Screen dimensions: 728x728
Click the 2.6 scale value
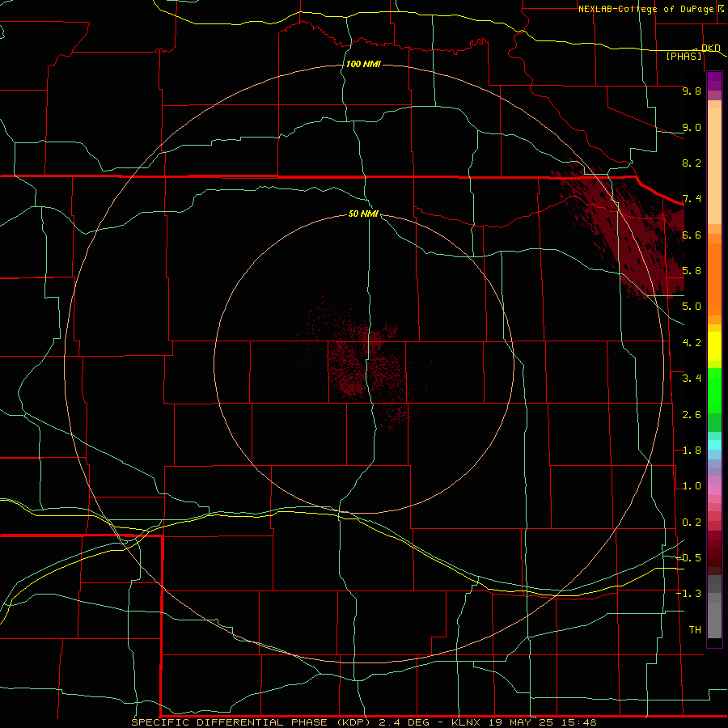click(x=692, y=415)
